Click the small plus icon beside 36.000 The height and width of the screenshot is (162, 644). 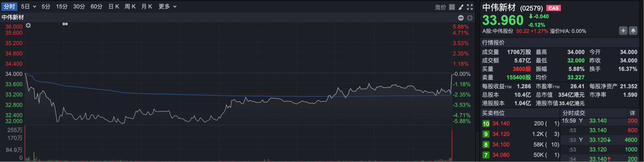pos(29,25)
